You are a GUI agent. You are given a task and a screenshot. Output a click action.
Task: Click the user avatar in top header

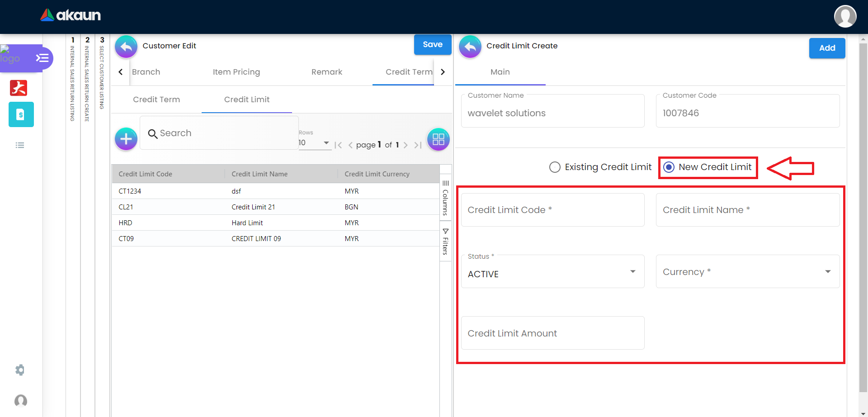(845, 17)
